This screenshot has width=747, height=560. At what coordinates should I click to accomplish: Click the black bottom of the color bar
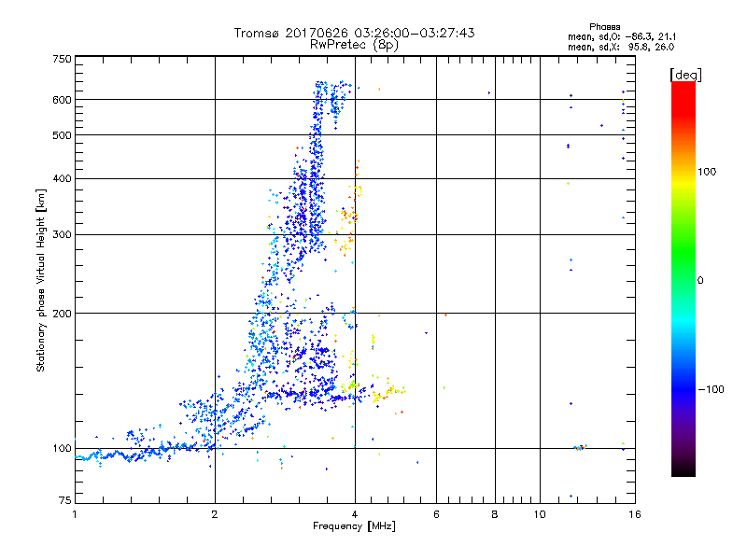(684, 469)
